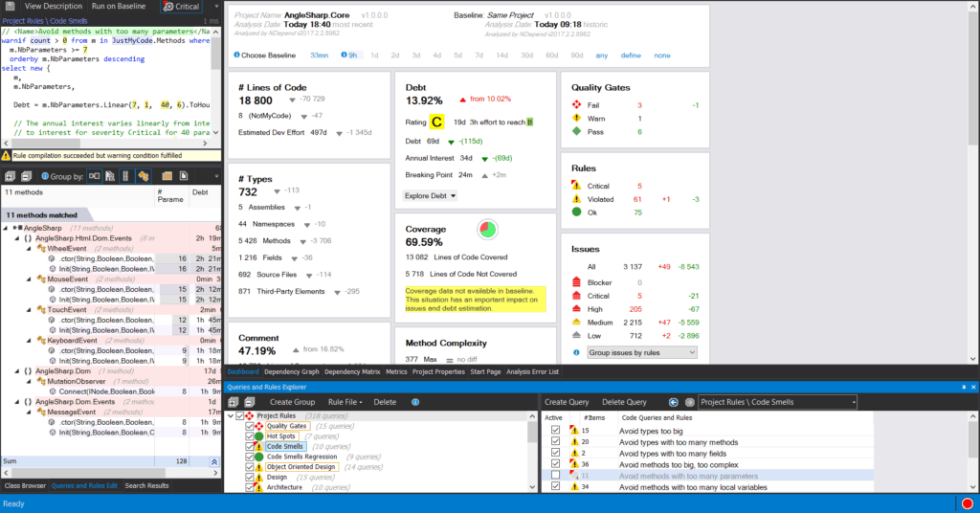Viewport: 980px width, 513px height.
Task: Click the coverage pie chart icon
Action: tap(491, 231)
